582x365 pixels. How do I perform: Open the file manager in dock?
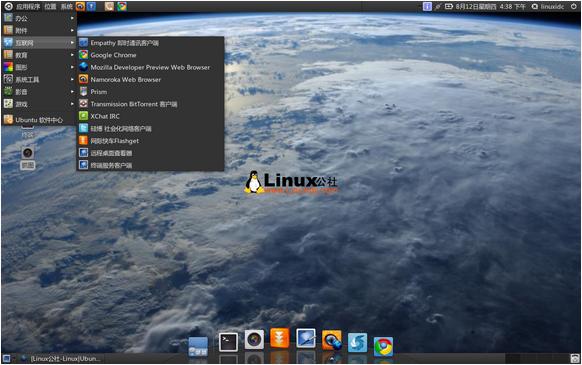click(198, 346)
